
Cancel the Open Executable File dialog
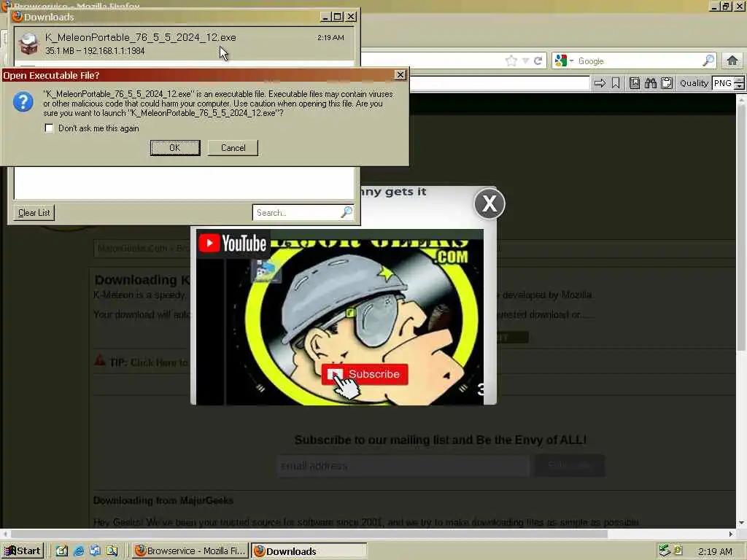coord(233,147)
